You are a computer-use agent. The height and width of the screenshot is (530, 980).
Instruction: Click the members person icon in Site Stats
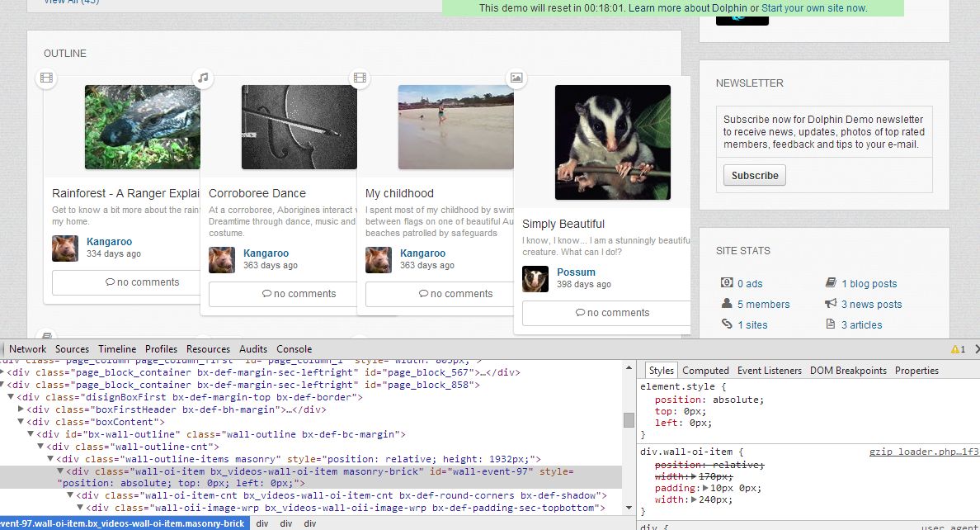[727, 304]
